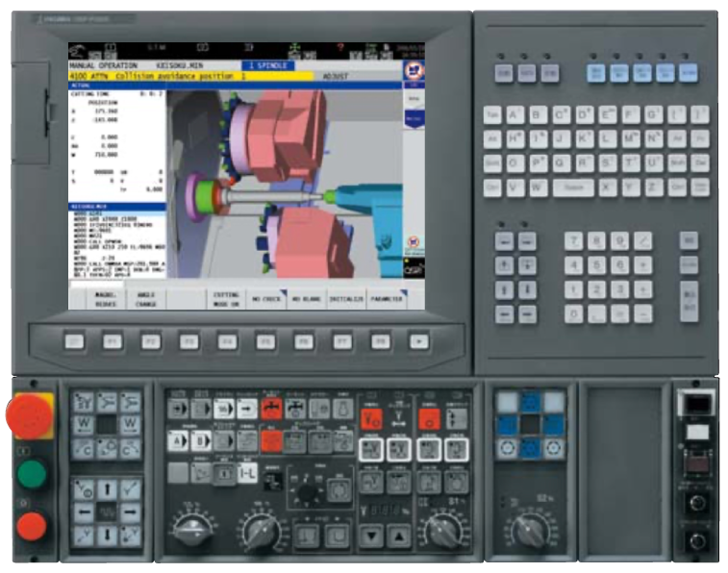This screenshot has width=728, height=573.
Task: Slam the large red emergency stop mushroom
Action: [x=30, y=415]
